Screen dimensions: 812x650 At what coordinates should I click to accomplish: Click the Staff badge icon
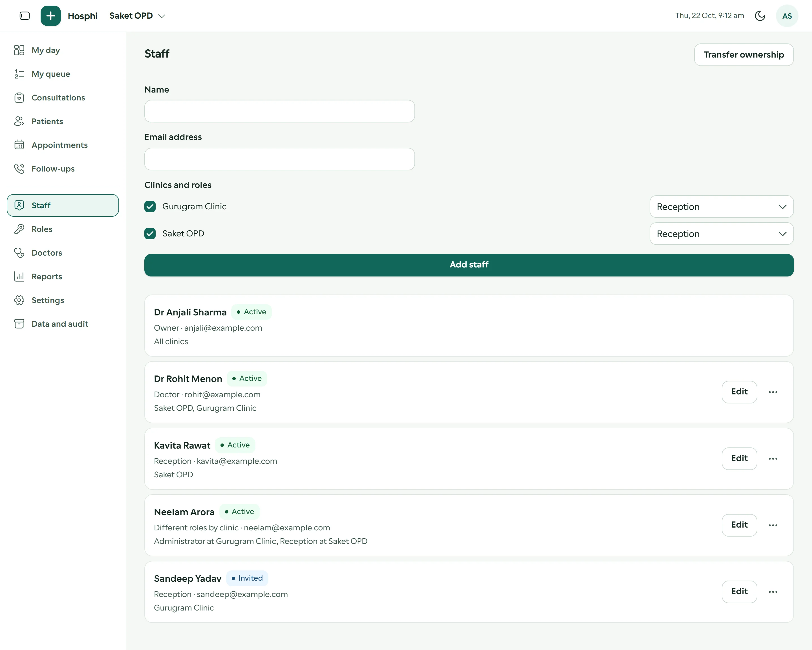coord(19,205)
